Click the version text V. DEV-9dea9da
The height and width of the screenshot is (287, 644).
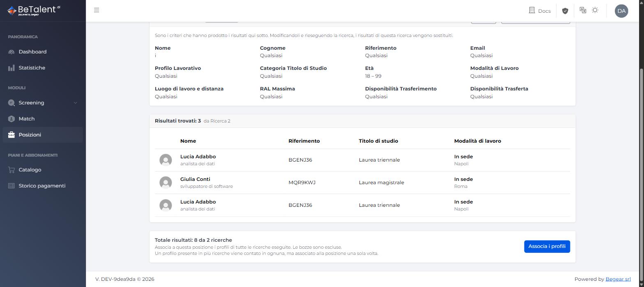[x=115, y=279]
